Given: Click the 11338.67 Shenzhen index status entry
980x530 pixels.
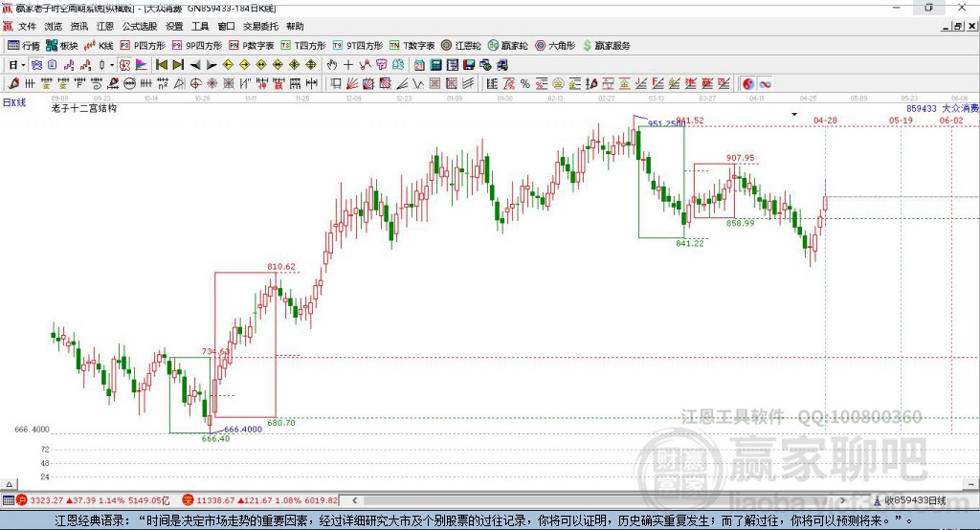Looking at the screenshot, I should (260, 500).
